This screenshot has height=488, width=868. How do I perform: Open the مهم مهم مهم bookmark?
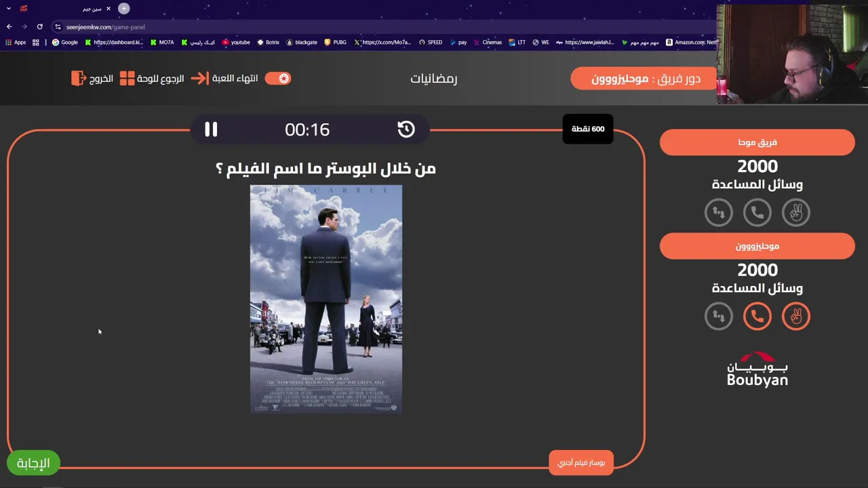point(640,42)
